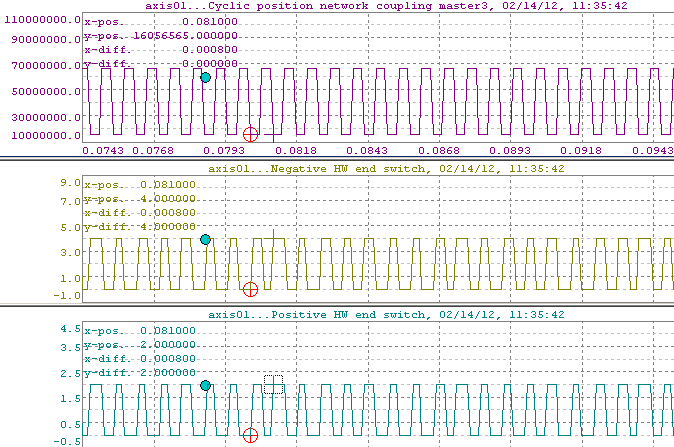Click the 0.0793 time axis label

click(224, 151)
